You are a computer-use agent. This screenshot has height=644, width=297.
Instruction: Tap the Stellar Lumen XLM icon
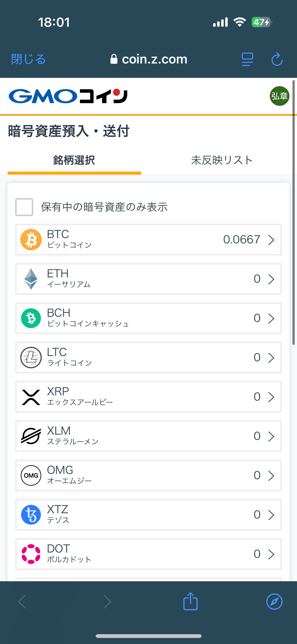[x=31, y=436]
